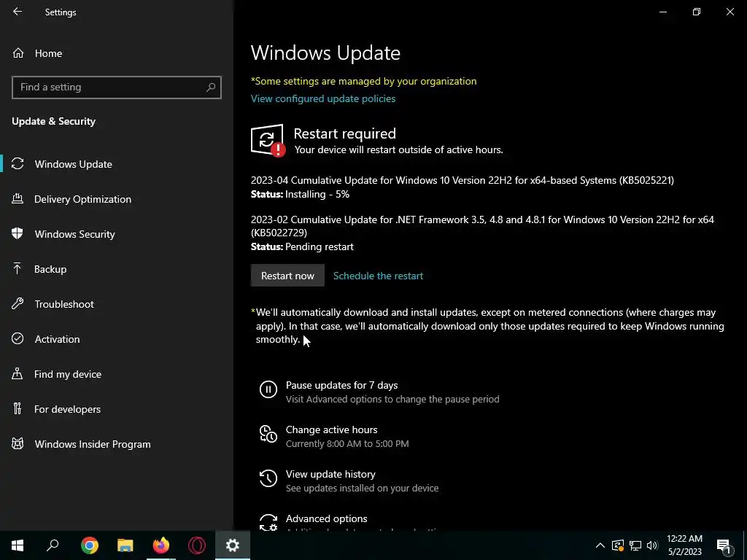Open the Activation page
Screen dimensions: 747x560
(x=57, y=339)
